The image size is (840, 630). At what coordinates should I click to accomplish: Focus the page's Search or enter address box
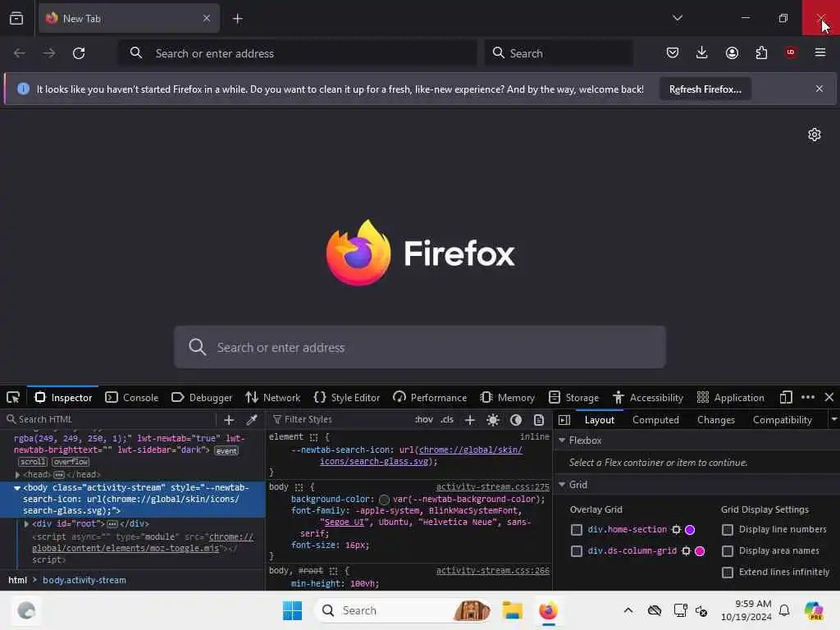coord(420,347)
